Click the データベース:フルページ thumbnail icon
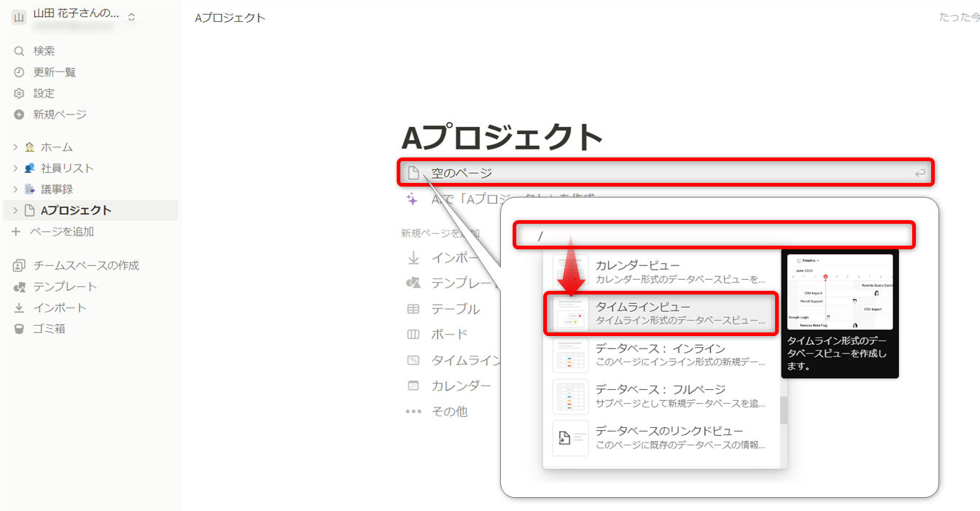The width and height of the screenshot is (980, 511). [571, 397]
